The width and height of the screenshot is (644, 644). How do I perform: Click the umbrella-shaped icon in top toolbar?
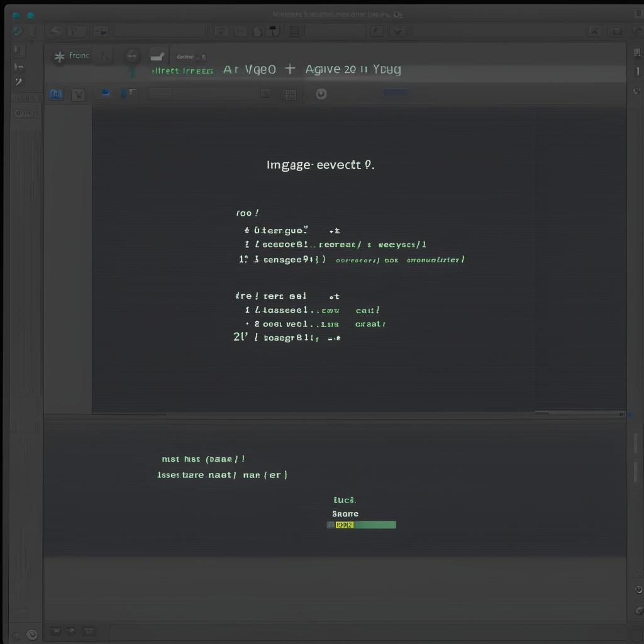(x=274, y=31)
